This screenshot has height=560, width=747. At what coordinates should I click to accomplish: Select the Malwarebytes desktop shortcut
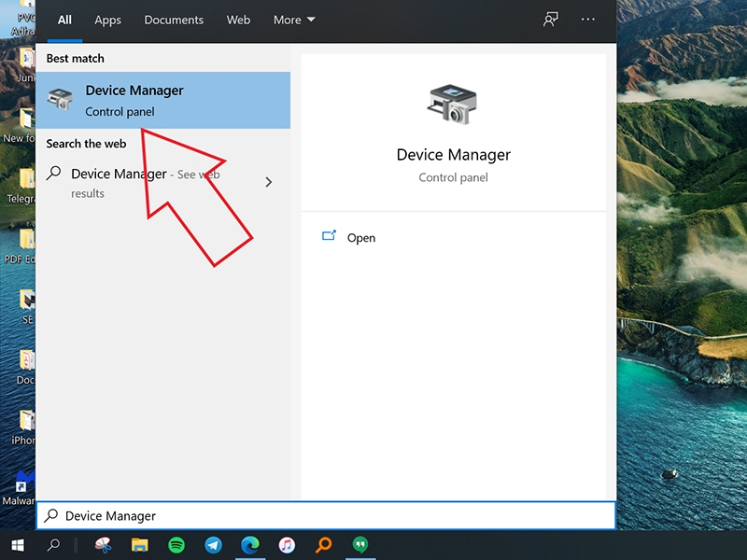[21, 488]
